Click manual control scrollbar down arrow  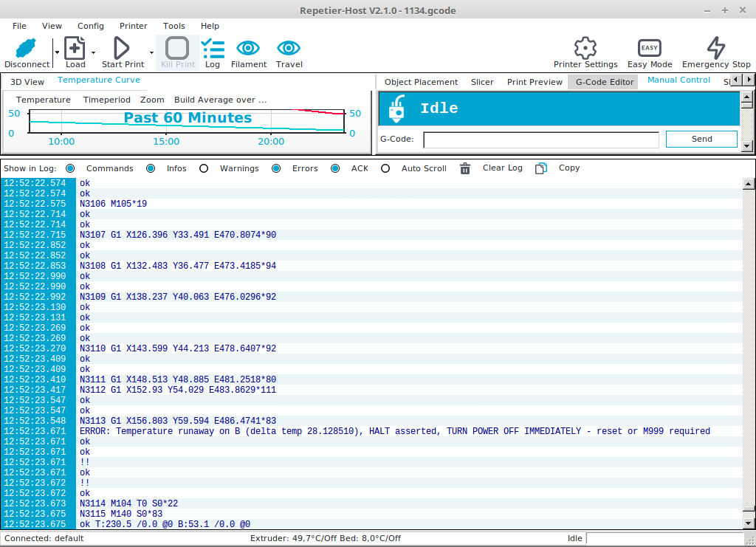point(747,145)
